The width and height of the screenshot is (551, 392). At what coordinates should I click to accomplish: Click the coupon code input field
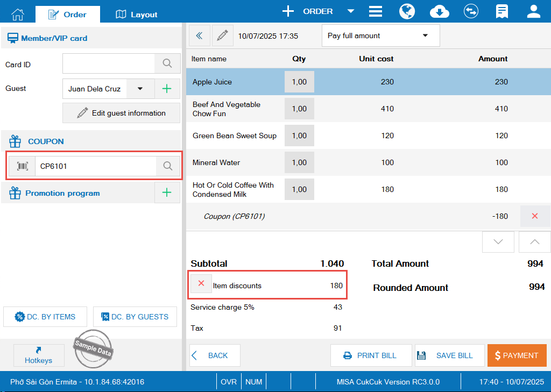96,166
